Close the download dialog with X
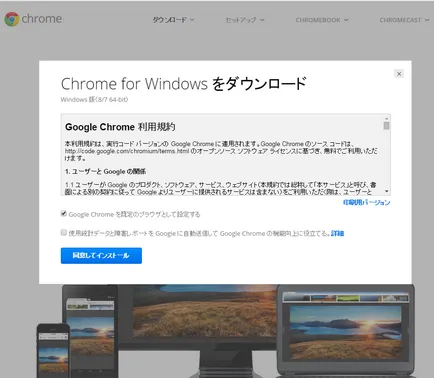The width and height of the screenshot is (434, 378). 399,74
